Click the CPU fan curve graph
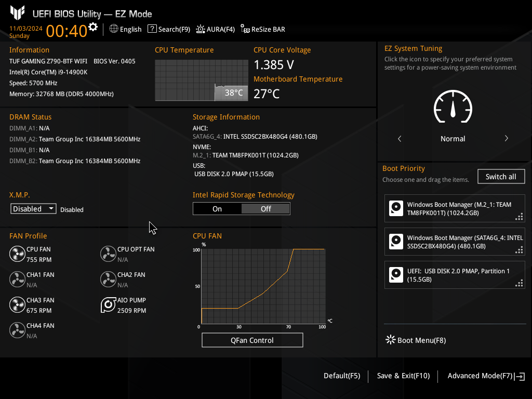The width and height of the screenshot is (532, 399). [x=263, y=286]
